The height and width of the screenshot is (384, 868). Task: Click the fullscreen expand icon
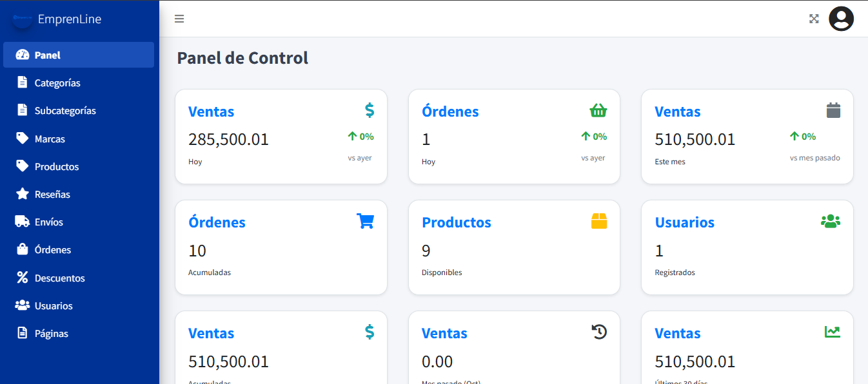click(x=814, y=19)
